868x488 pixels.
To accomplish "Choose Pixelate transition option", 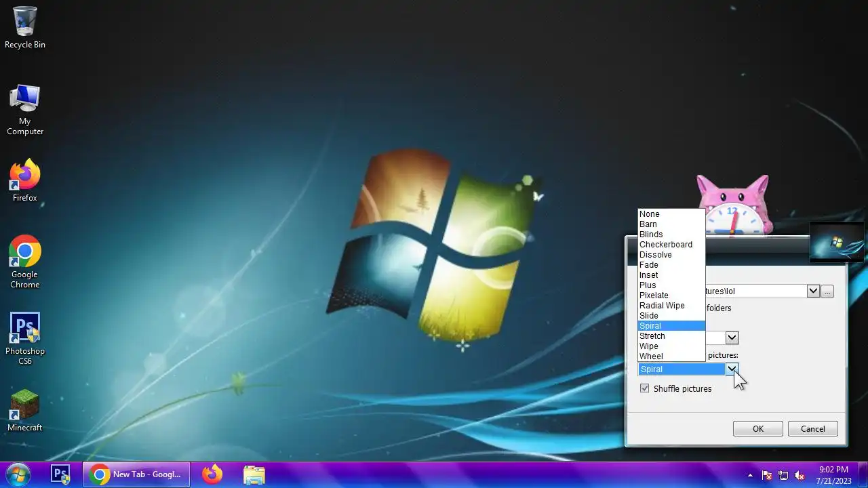I will pyautogui.click(x=671, y=296).
